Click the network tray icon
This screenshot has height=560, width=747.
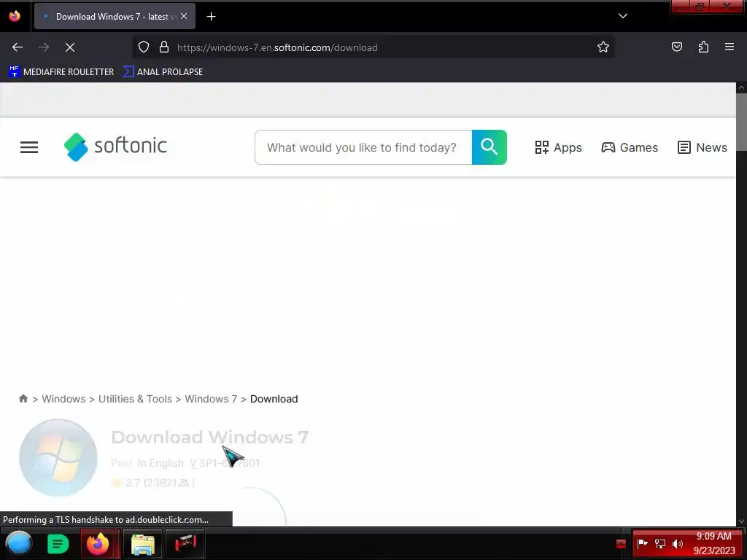tap(659, 543)
